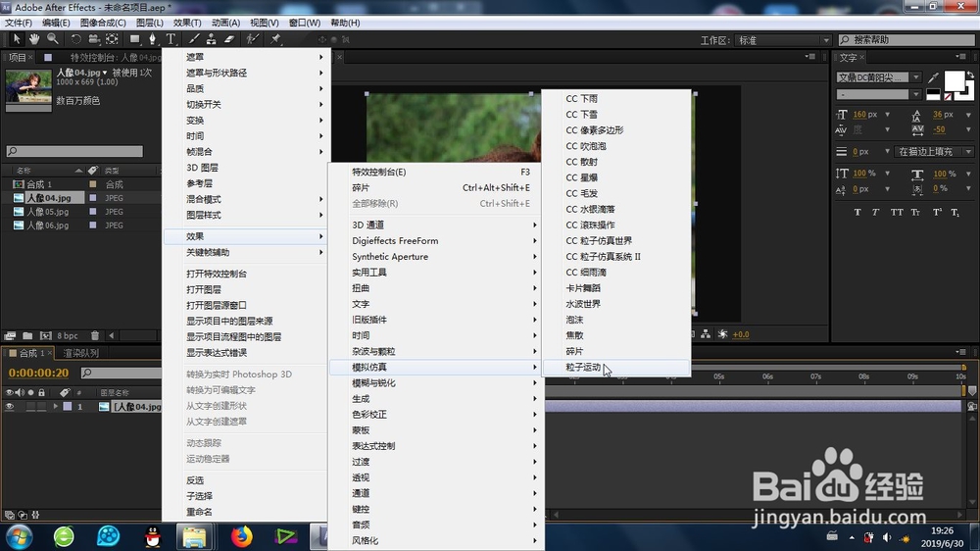Image resolution: width=980 pixels, height=551 pixels.
Task: Open the text panel options menu
Action: coord(962,56)
